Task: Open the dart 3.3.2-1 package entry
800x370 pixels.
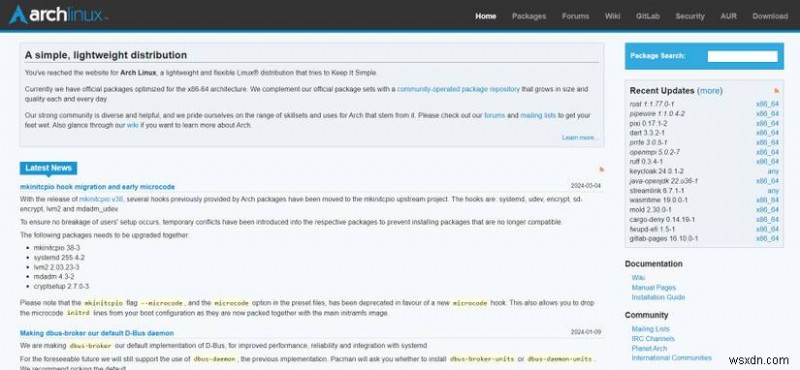Action: click(x=647, y=133)
